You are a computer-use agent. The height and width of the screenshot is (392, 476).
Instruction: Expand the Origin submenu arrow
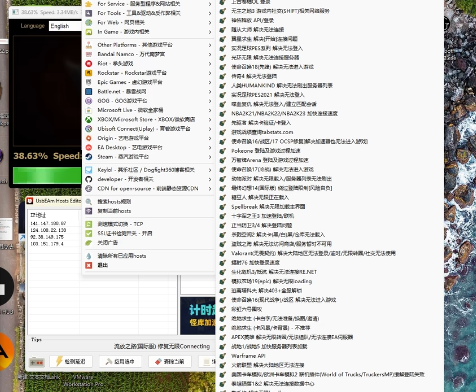210,138
